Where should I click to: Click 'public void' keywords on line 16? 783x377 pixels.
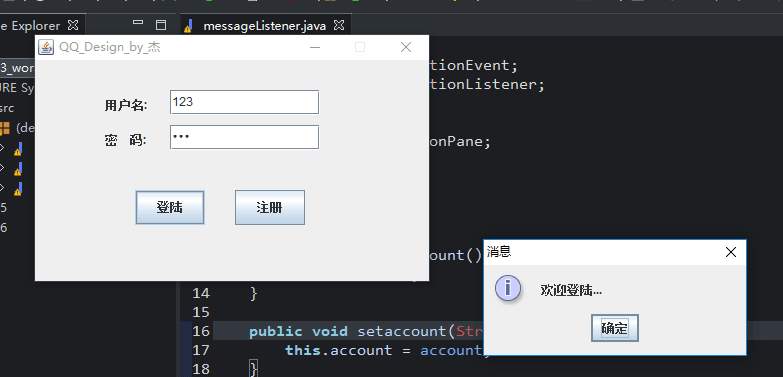(298, 331)
